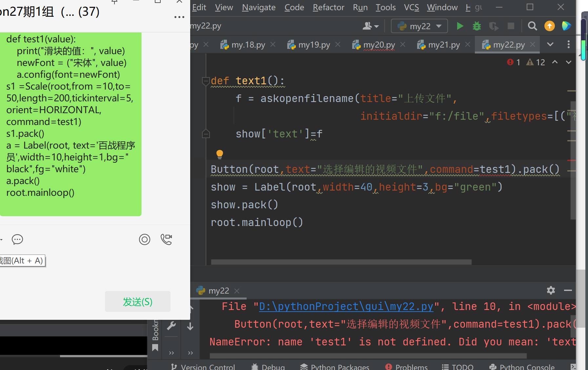Expand more Run toolbar actions with the double chevron
This screenshot has height=370, width=588.
190,353
